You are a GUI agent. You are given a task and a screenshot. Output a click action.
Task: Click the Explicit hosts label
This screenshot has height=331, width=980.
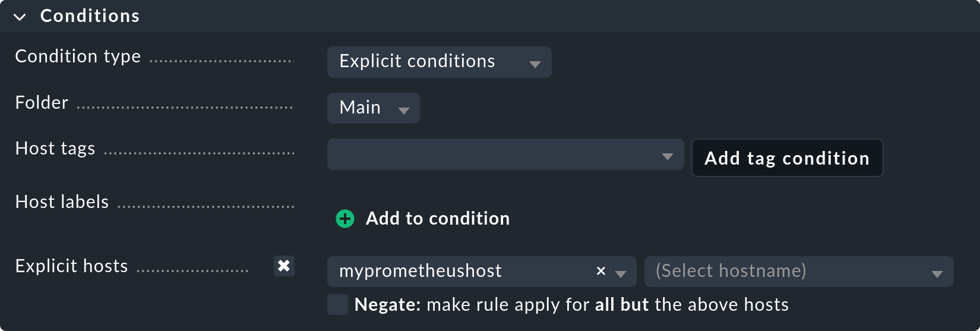tap(71, 266)
